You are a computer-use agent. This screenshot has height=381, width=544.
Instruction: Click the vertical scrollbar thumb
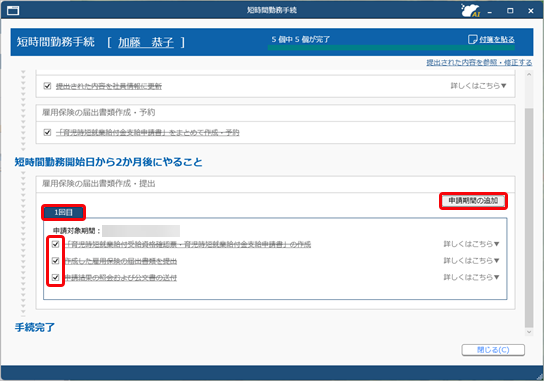coord(529,218)
